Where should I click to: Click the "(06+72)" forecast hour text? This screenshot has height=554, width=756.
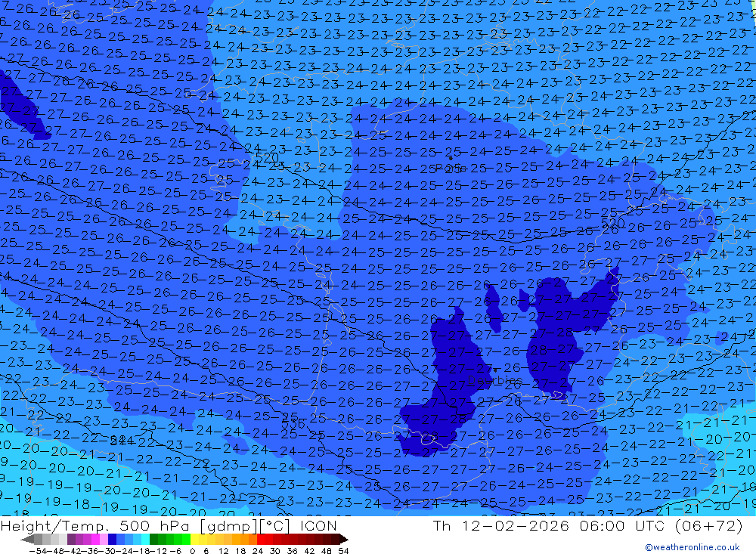(x=708, y=525)
